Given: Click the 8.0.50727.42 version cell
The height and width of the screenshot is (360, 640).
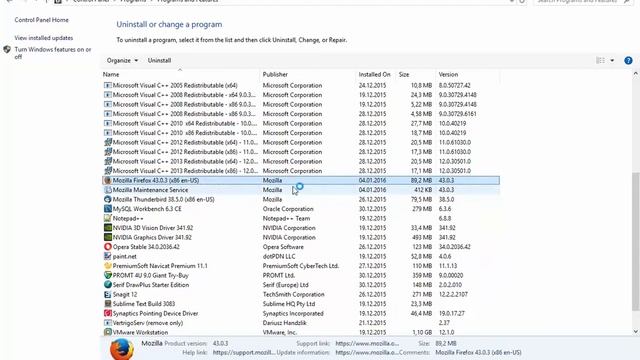Looking at the screenshot, I should pos(454,85).
